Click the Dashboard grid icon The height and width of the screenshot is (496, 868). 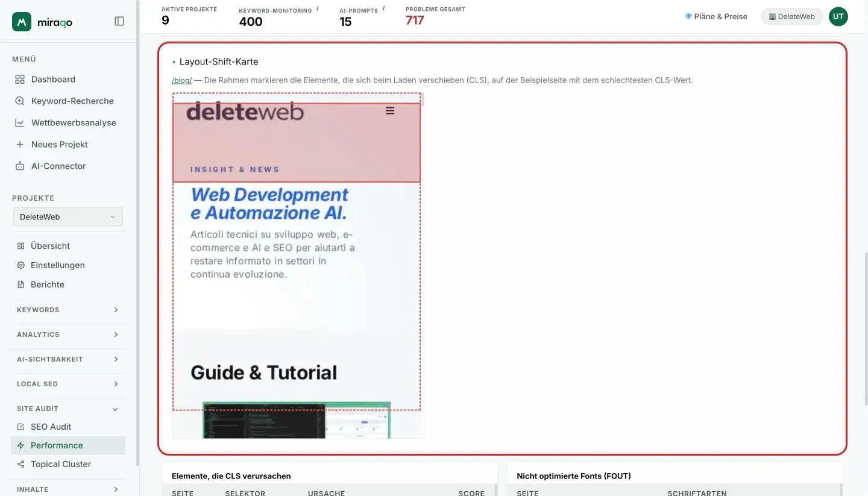point(20,80)
